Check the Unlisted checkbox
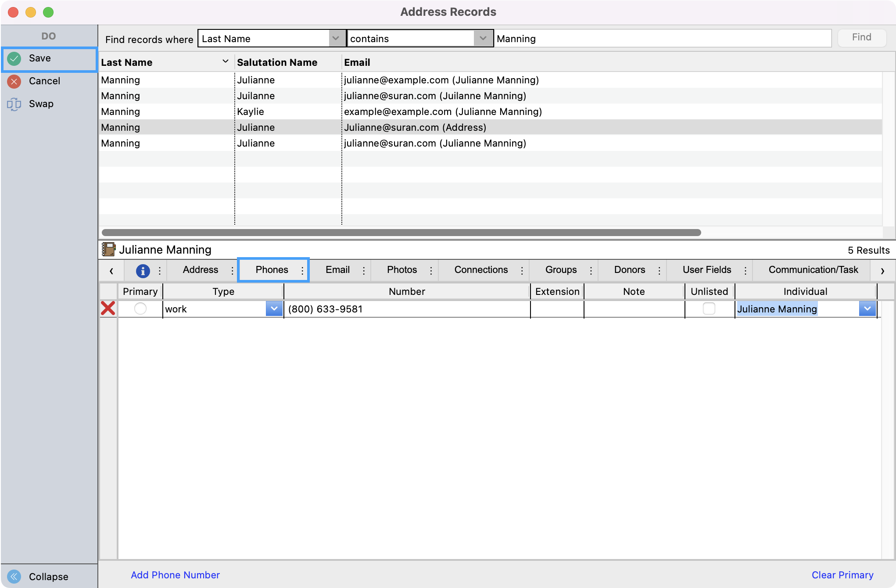896x588 pixels. (709, 308)
